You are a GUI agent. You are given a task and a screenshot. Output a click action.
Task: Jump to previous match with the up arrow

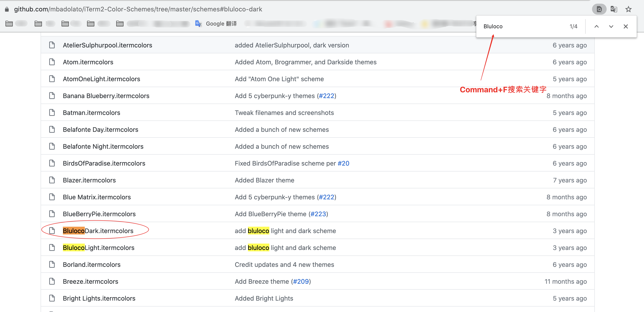coord(597,26)
